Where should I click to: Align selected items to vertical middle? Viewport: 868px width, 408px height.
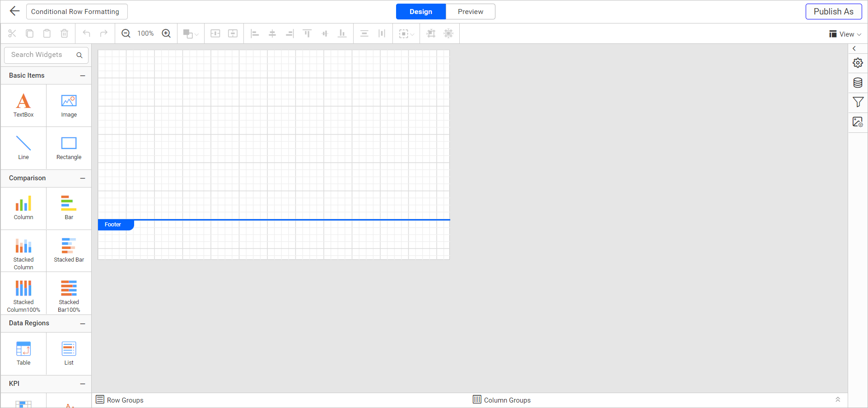tap(325, 33)
